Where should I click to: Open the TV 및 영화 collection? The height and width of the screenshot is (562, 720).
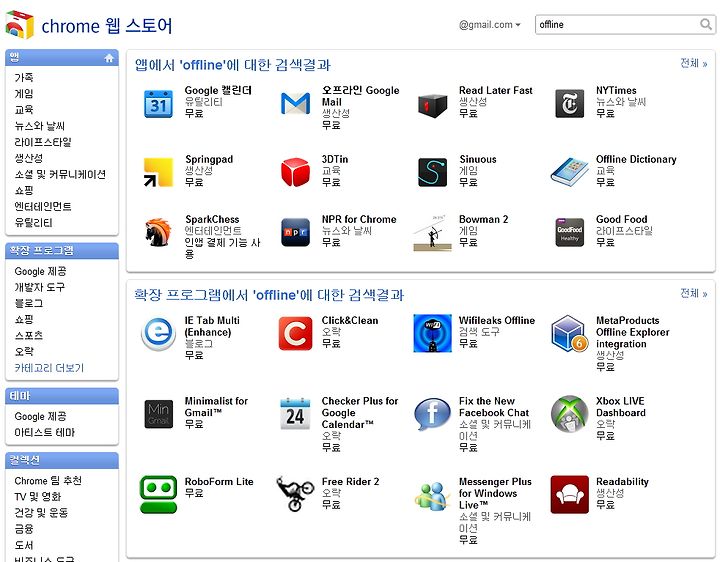38,497
